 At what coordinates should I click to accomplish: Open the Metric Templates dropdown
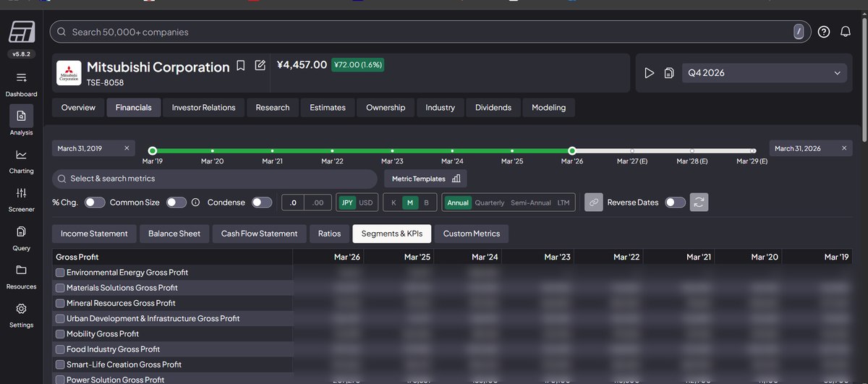[425, 179]
